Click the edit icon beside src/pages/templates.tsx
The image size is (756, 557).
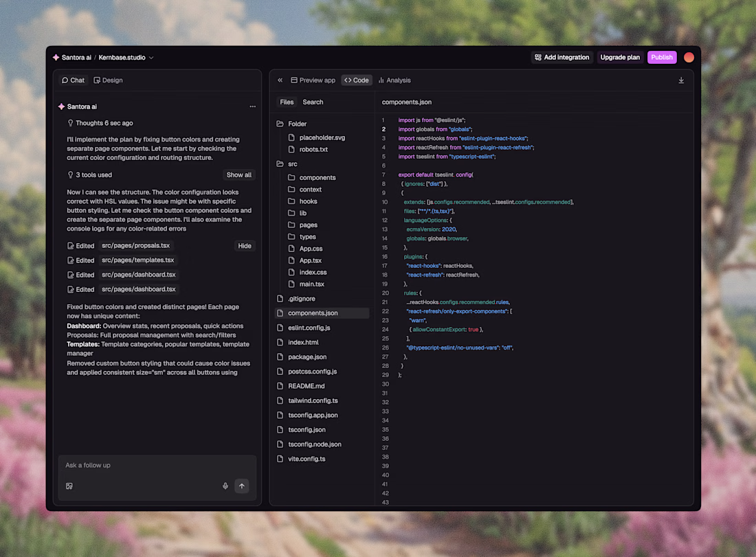pyautogui.click(x=71, y=261)
